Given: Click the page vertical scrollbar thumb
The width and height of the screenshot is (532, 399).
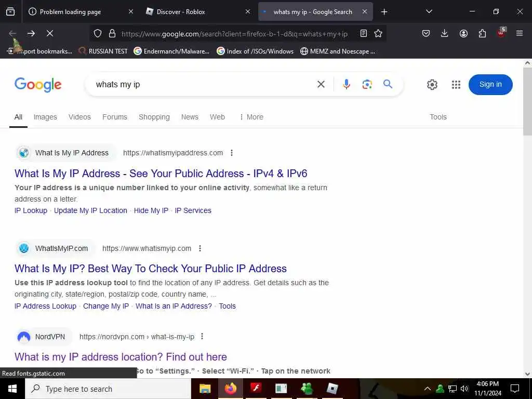Looking at the screenshot, I should tap(528, 102).
